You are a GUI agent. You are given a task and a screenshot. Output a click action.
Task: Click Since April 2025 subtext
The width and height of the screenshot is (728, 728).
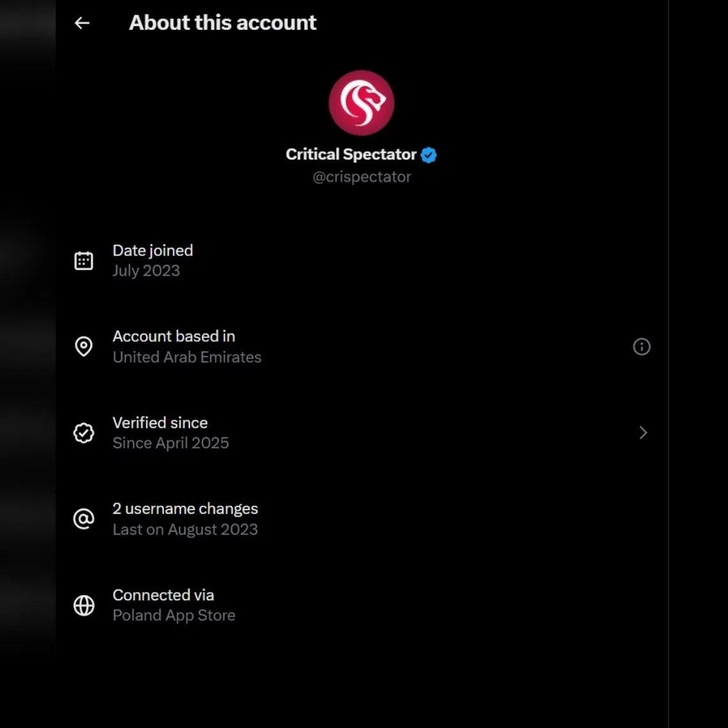[171, 443]
